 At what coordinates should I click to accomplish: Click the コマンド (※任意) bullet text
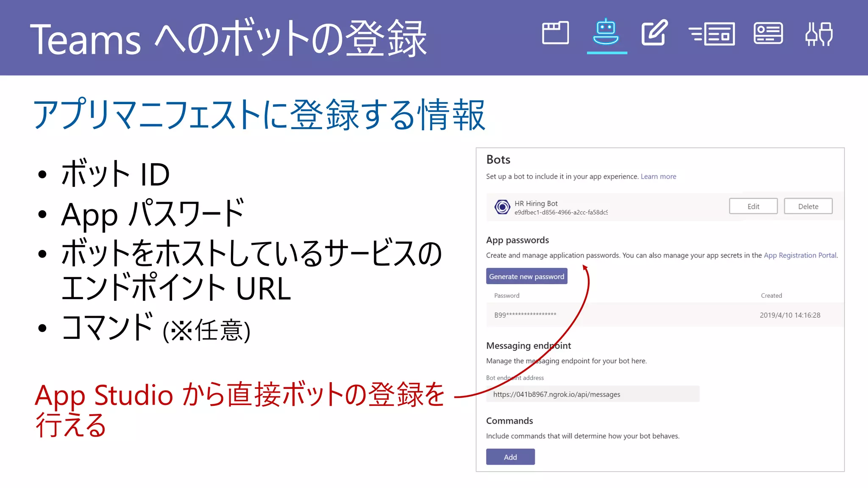[x=156, y=327]
